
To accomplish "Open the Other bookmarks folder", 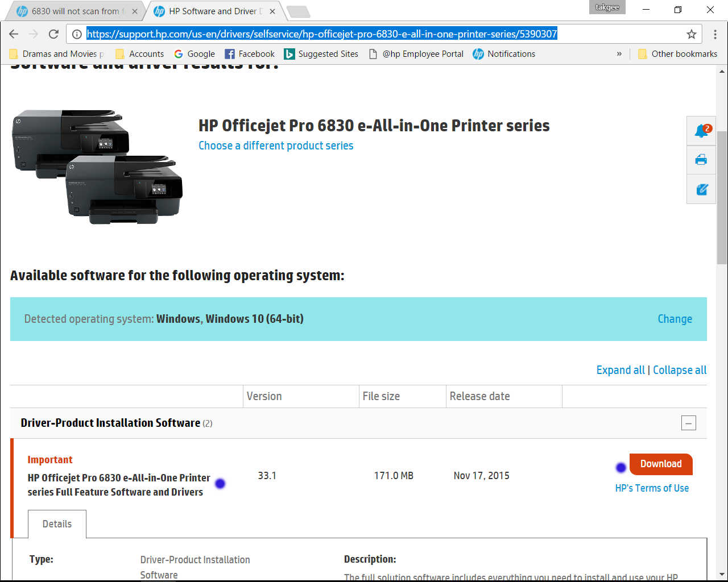I will (x=678, y=54).
